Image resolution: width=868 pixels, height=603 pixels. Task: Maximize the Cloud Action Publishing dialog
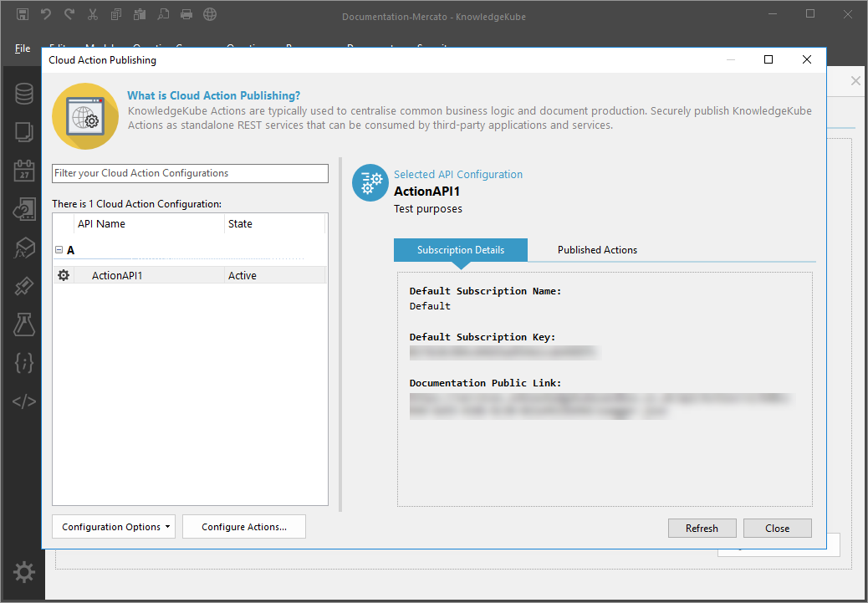click(768, 60)
